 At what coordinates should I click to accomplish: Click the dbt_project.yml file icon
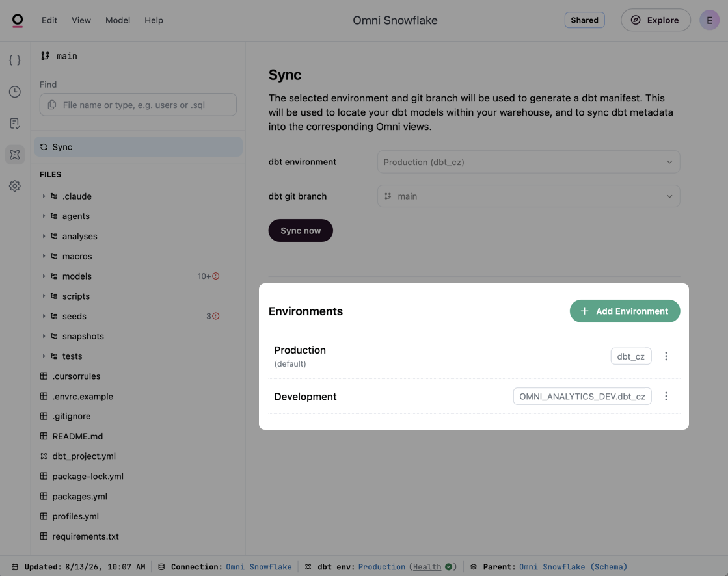pyautogui.click(x=44, y=456)
